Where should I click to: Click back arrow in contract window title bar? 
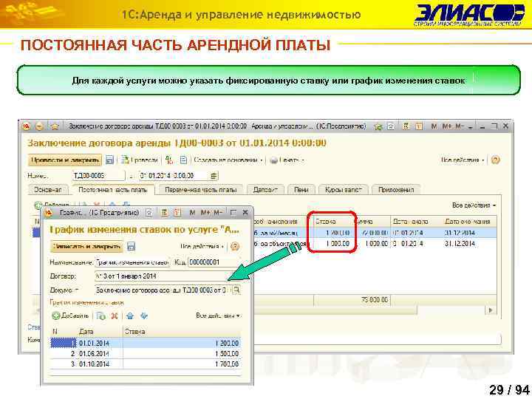pyautogui.click(x=39, y=126)
